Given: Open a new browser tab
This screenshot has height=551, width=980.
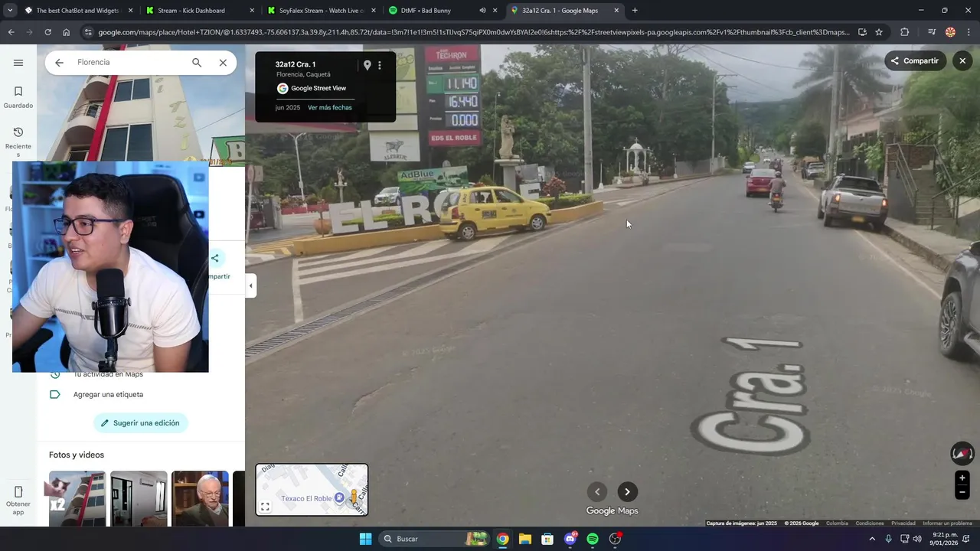Looking at the screenshot, I should 635,11.
